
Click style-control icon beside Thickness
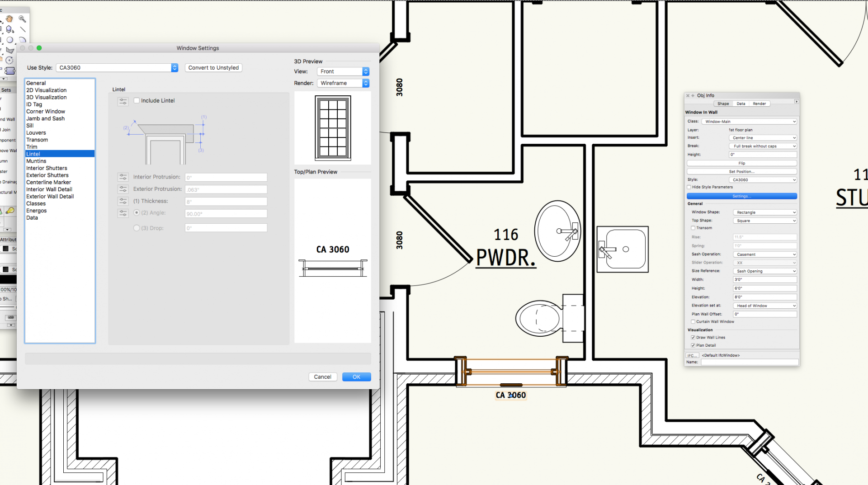pyautogui.click(x=123, y=201)
